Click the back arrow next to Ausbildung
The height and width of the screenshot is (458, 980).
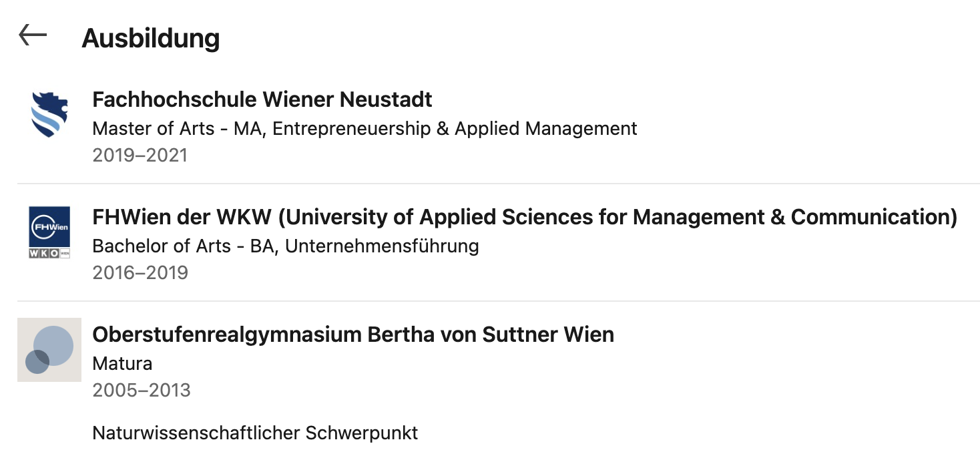33,35
